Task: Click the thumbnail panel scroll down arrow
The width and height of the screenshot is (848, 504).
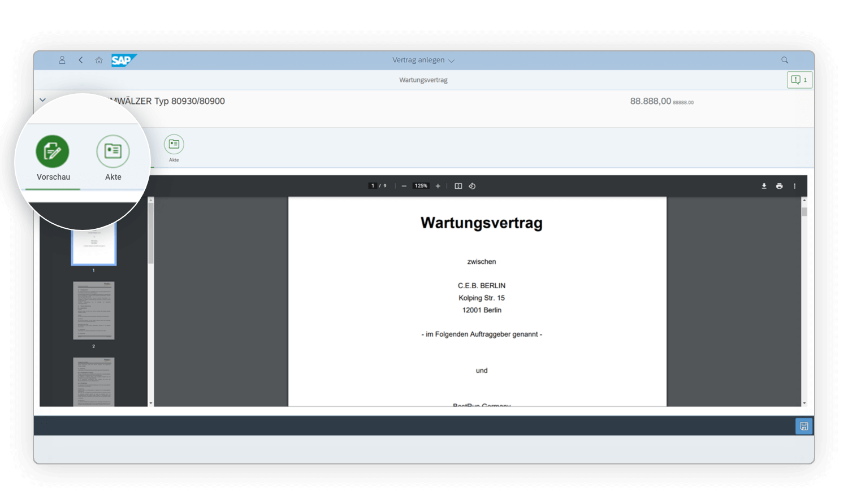Action: click(151, 403)
